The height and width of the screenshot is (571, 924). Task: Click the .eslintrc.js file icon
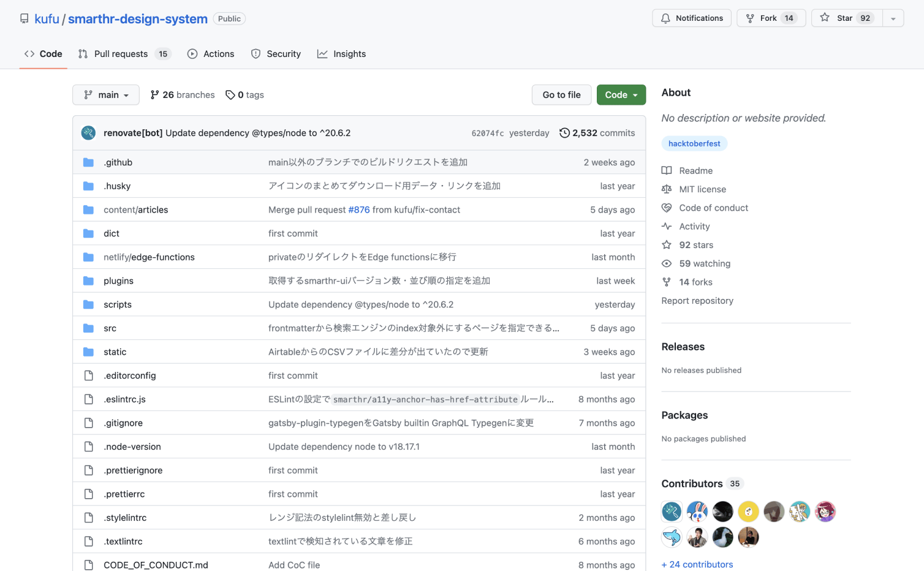click(88, 399)
